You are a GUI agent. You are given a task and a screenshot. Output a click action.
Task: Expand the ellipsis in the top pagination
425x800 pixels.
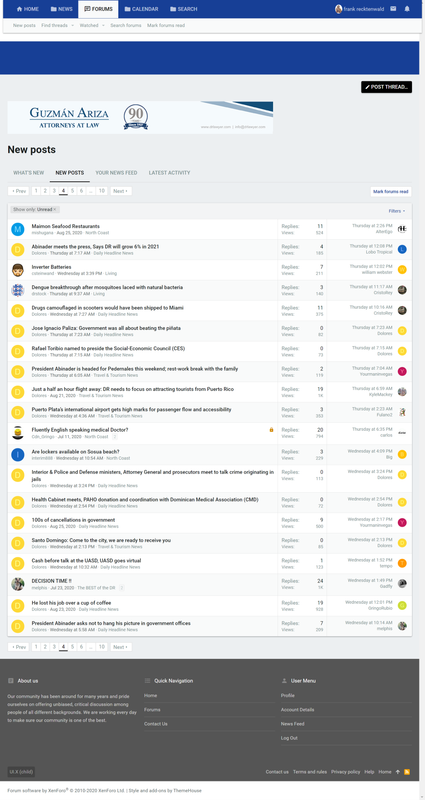[x=91, y=191]
